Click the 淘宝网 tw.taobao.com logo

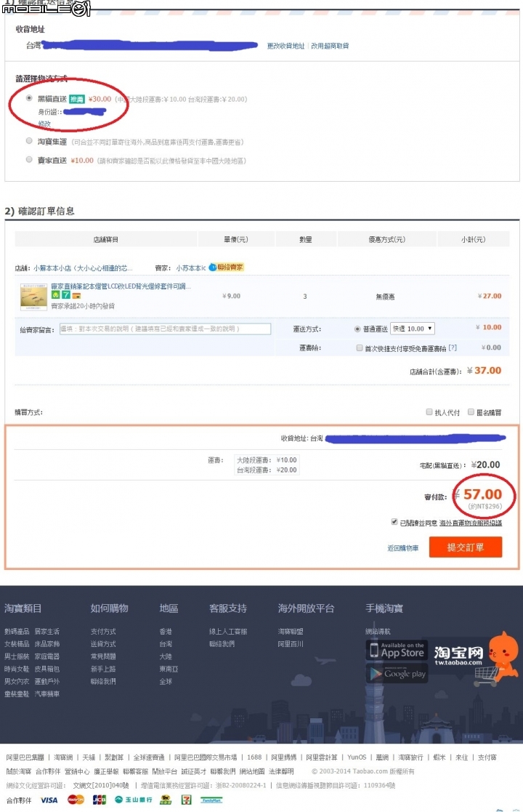[458, 655]
